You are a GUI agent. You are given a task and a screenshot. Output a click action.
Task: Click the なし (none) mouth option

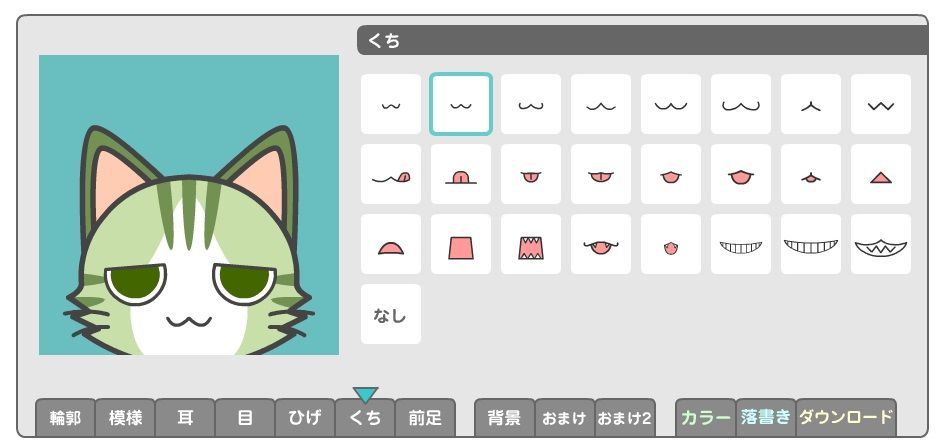click(390, 314)
